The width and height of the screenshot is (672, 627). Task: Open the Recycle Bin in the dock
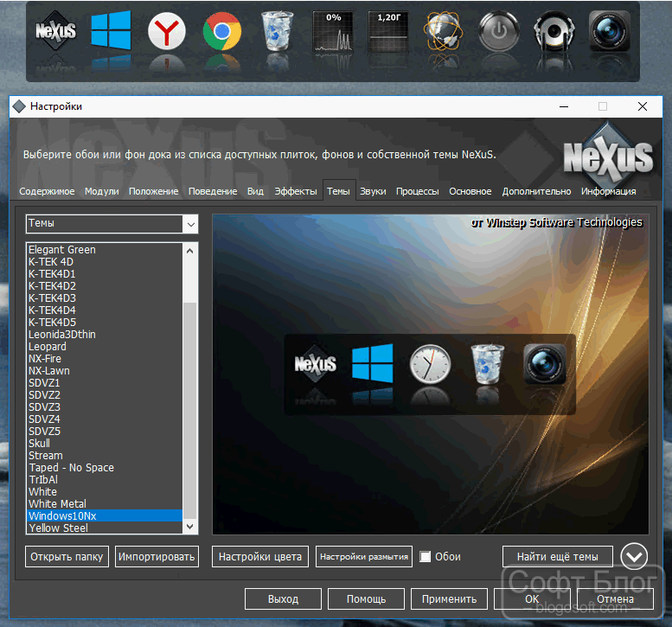tap(278, 31)
